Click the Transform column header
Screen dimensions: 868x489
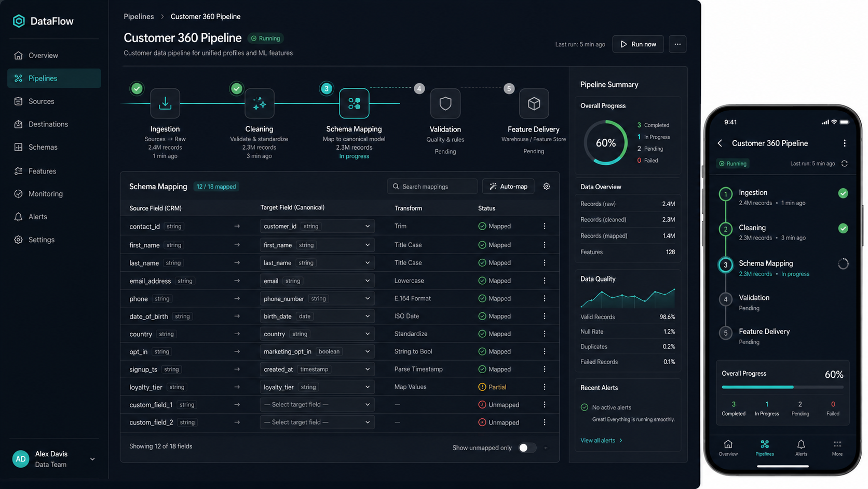point(408,208)
